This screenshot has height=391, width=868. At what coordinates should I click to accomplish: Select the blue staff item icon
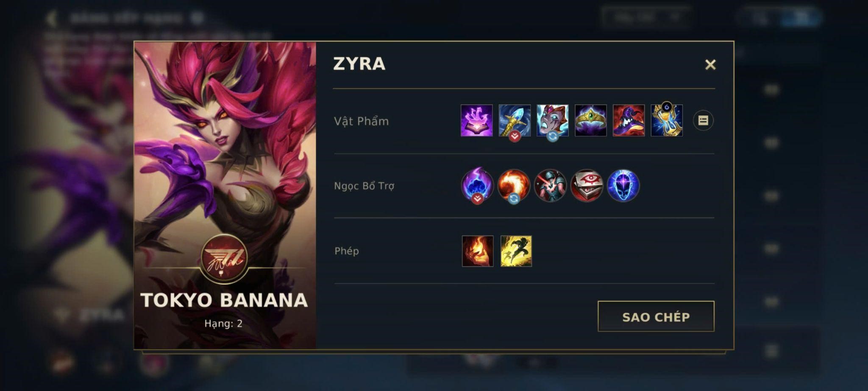[x=515, y=120]
